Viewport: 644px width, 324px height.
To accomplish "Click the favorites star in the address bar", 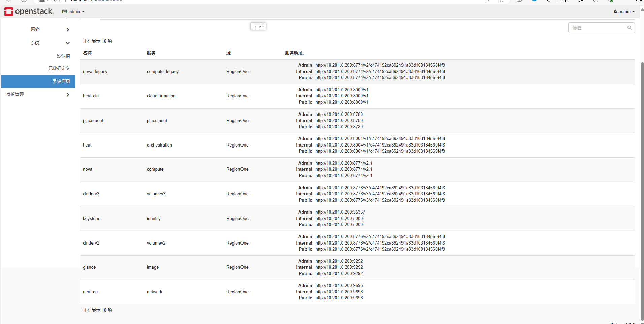I will click(x=502, y=1).
